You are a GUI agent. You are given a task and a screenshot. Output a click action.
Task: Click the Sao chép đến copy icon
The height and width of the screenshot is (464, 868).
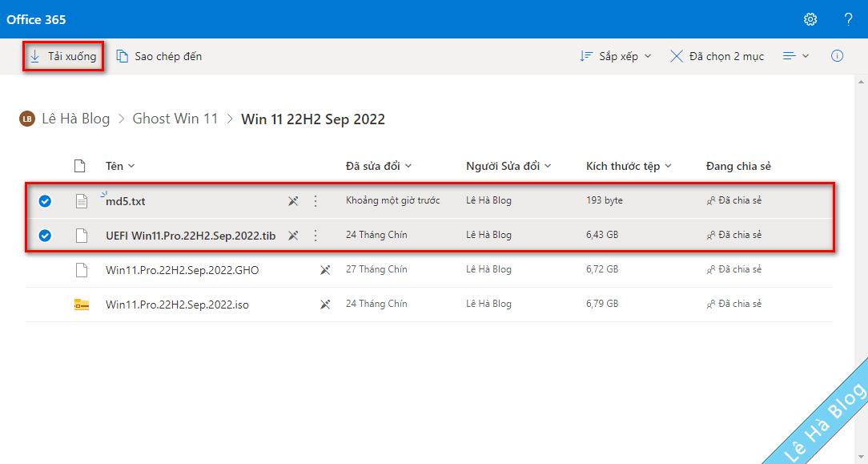coord(124,55)
